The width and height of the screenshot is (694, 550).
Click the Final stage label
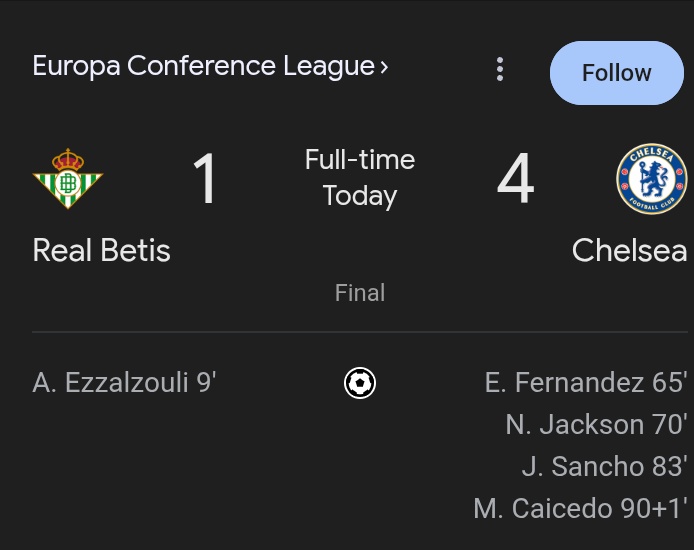[x=360, y=292]
